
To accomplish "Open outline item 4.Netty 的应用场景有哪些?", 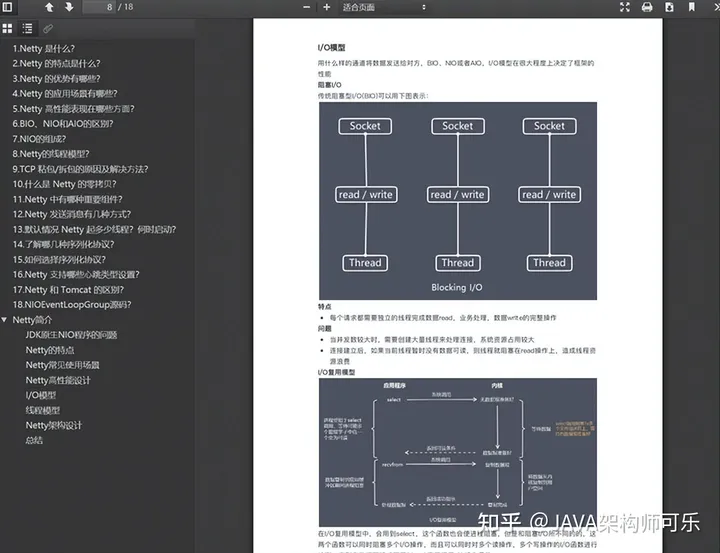I will 65,94.
